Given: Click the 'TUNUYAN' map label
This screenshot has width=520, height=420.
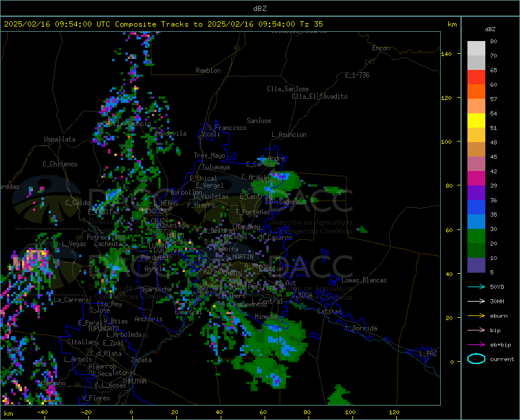Looking at the screenshot, I should coord(134,381).
